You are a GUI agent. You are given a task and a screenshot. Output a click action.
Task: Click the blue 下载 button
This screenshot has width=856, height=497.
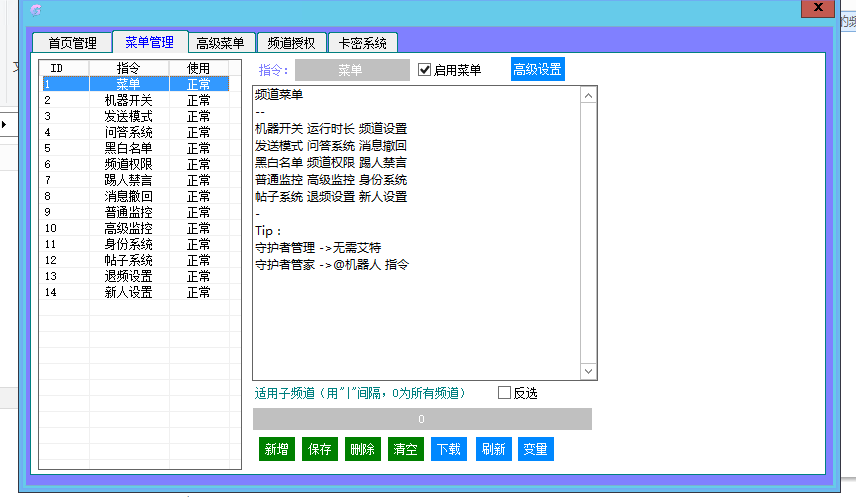click(x=449, y=449)
